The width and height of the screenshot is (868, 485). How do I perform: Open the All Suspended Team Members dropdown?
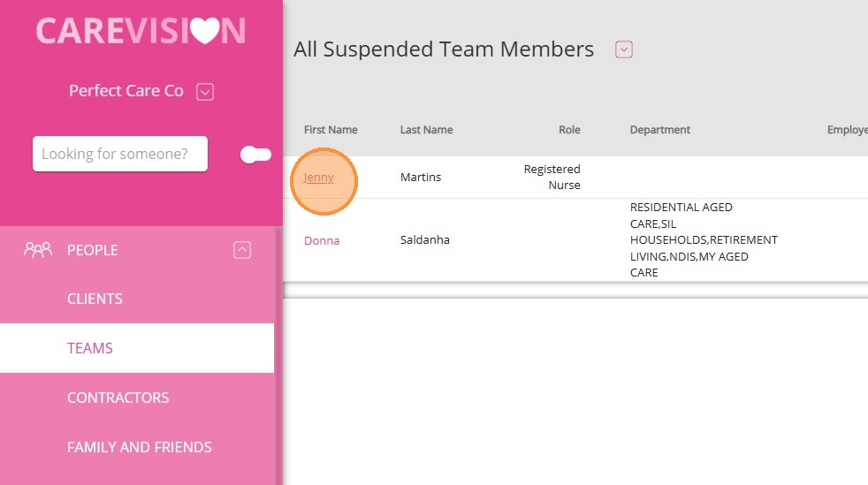pos(624,50)
